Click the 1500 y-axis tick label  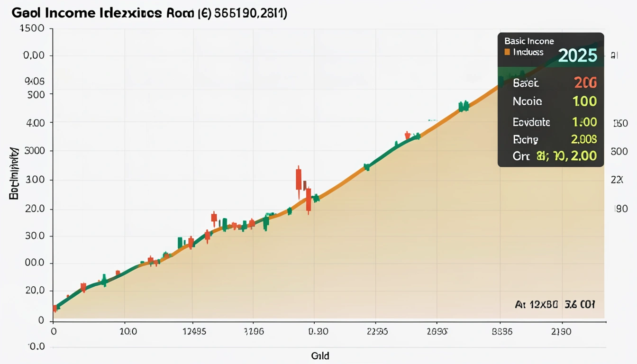(x=32, y=28)
